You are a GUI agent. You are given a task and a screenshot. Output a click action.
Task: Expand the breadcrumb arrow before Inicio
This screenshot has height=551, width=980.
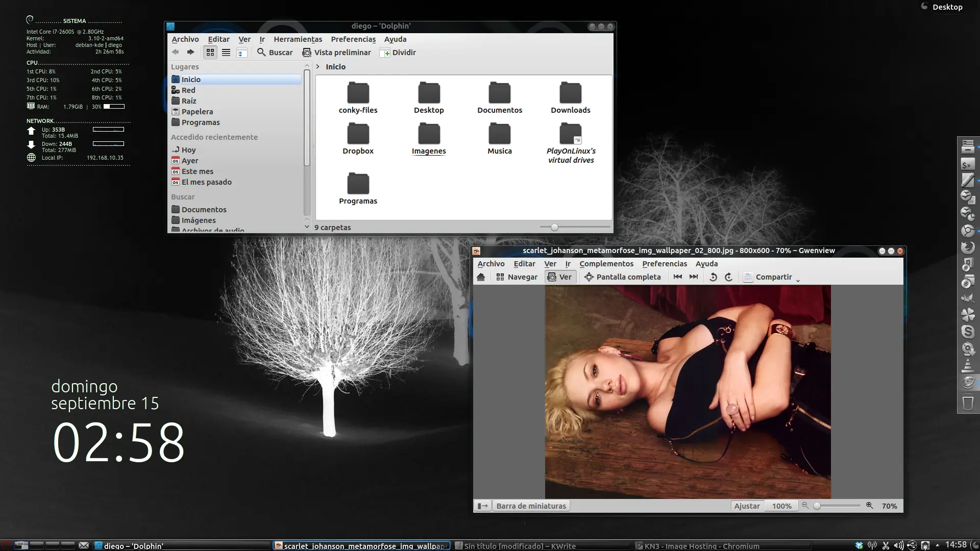[x=318, y=67]
